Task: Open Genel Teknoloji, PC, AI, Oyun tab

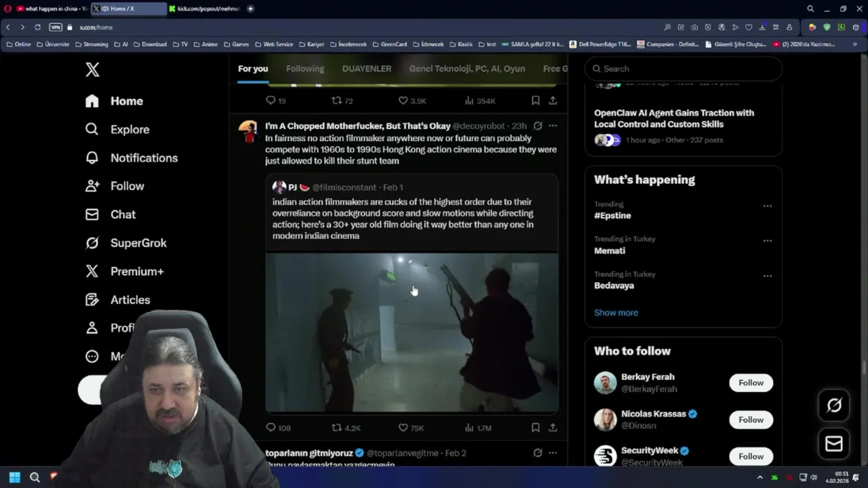Action: pos(467,68)
